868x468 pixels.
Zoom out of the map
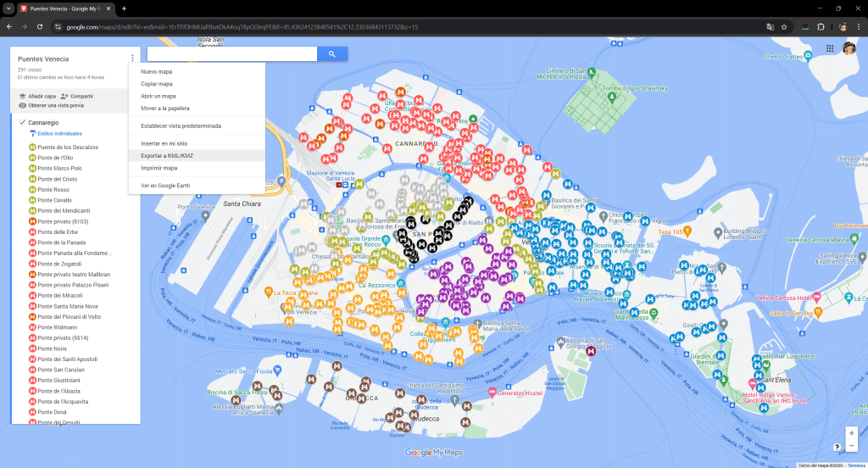tap(850, 445)
